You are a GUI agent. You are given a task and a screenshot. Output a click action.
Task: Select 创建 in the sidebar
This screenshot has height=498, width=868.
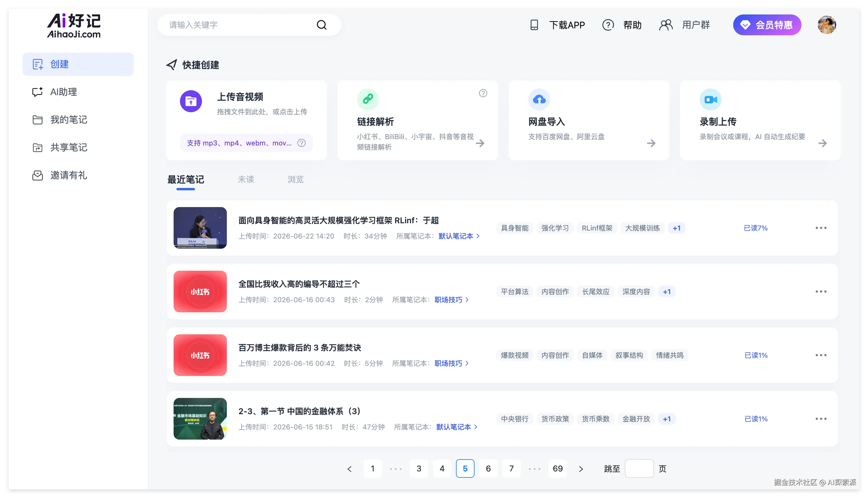pos(78,64)
